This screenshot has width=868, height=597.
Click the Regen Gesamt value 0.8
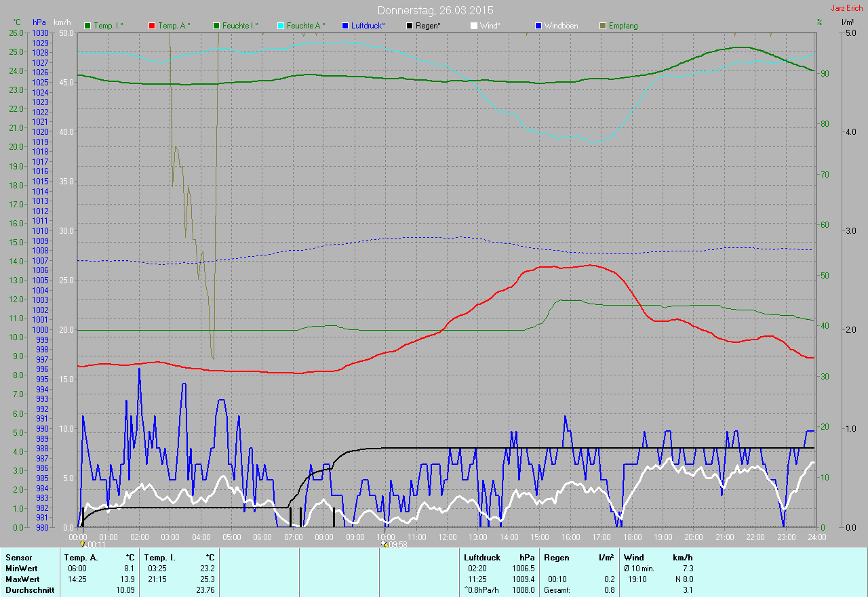click(609, 590)
